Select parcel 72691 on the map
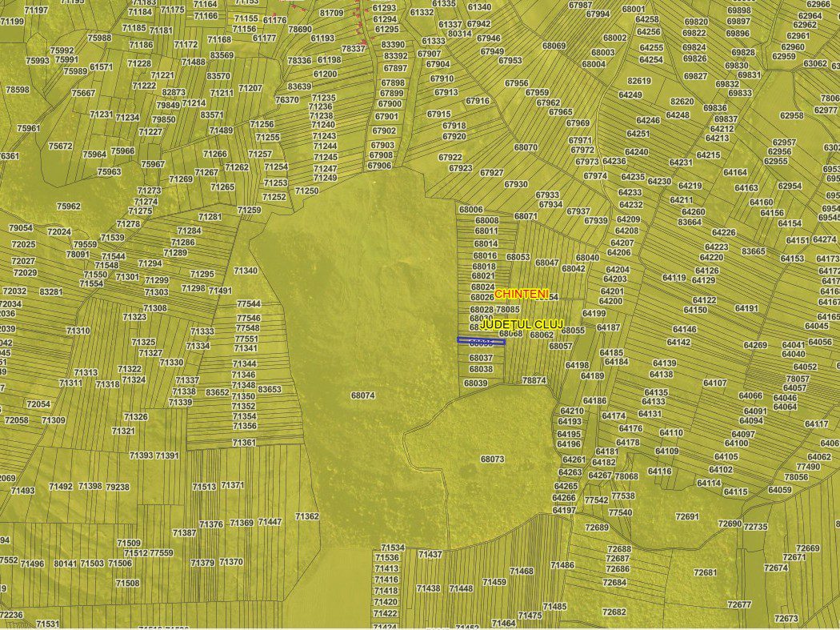Screen dimensions: 840x630 pyautogui.click(x=687, y=516)
